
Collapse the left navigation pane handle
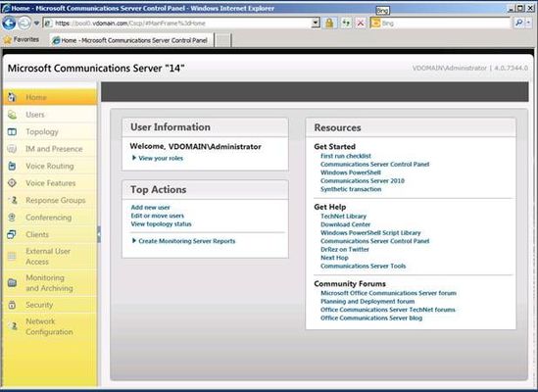coord(99,235)
